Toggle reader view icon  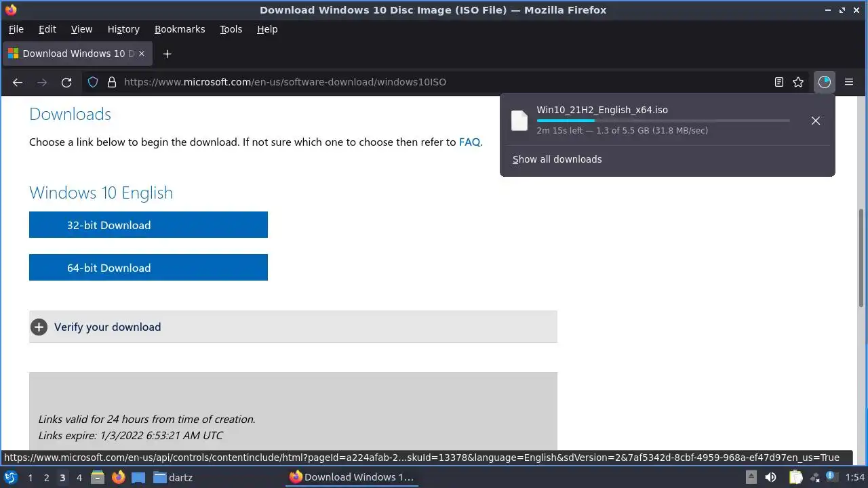[779, 82]
